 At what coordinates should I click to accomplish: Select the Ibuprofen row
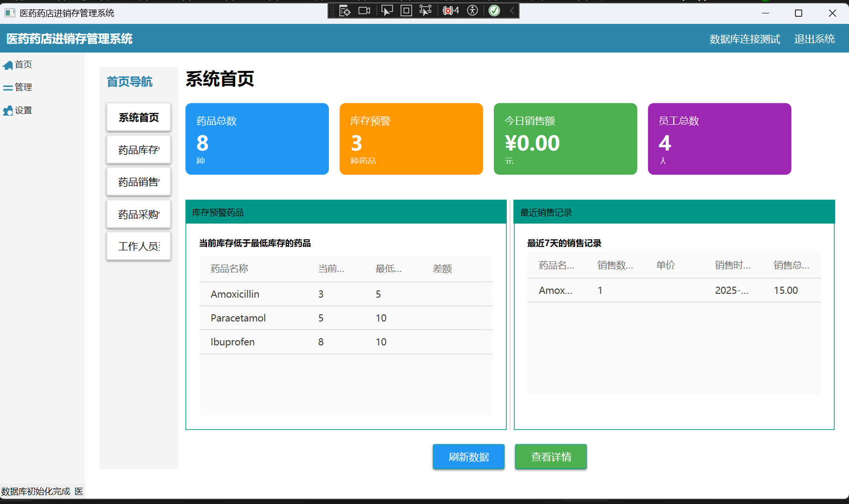coord(346,342)
